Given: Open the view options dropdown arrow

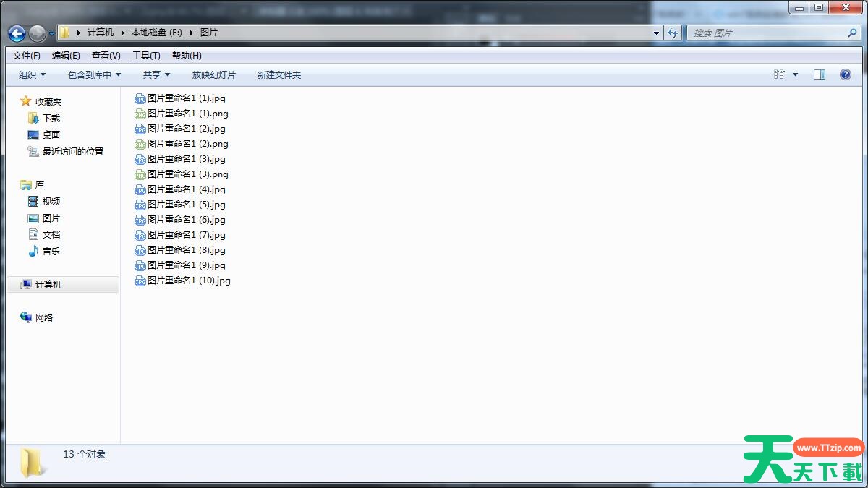Looking at the screenshot, I should (796, 74).
